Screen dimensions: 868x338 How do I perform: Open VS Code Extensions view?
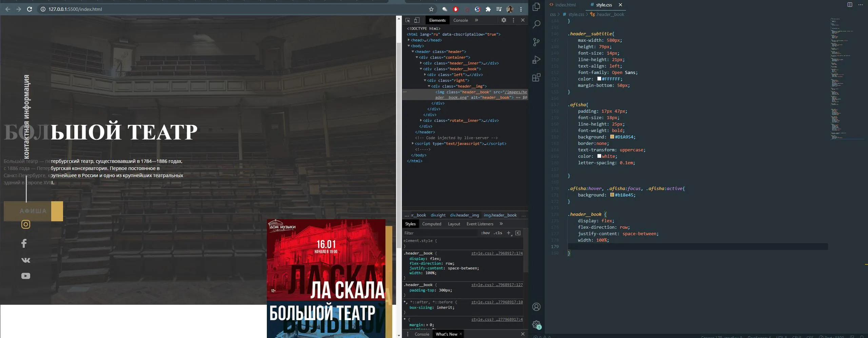pyautogui.click(x=536, y=78)
